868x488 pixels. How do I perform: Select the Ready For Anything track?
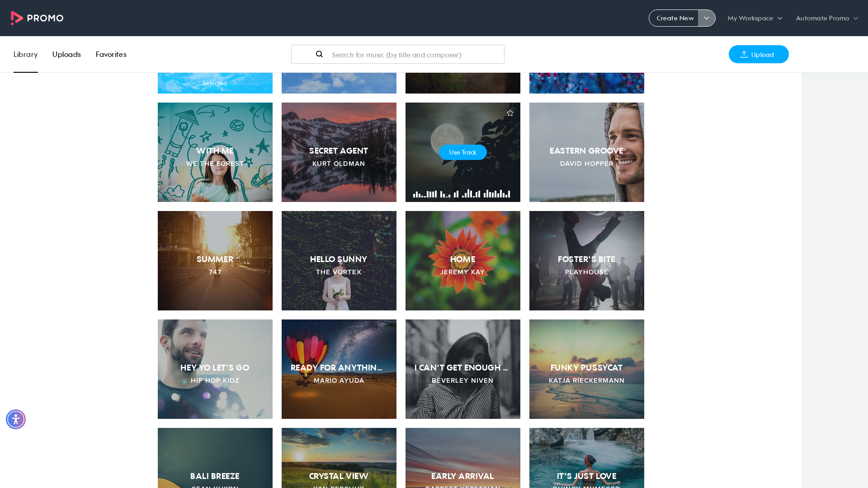point(339,369)
